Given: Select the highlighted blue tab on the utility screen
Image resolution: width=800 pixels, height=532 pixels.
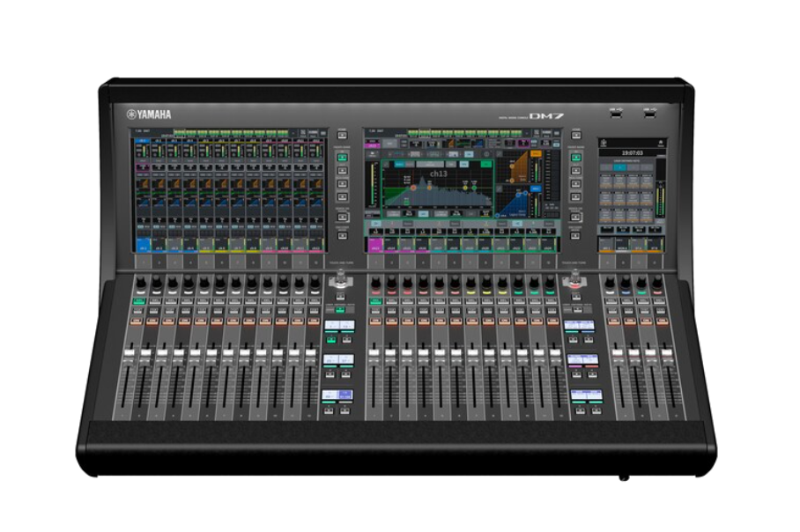Looking at the screenshot, I should 620,167.
